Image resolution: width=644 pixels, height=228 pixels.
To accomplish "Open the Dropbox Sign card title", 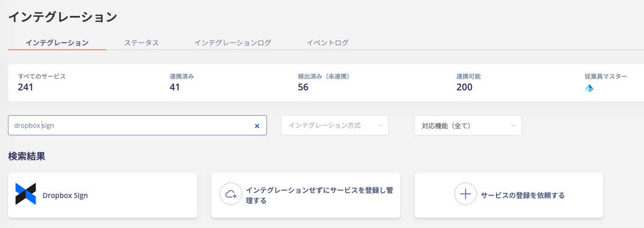I will click(65, 196).
